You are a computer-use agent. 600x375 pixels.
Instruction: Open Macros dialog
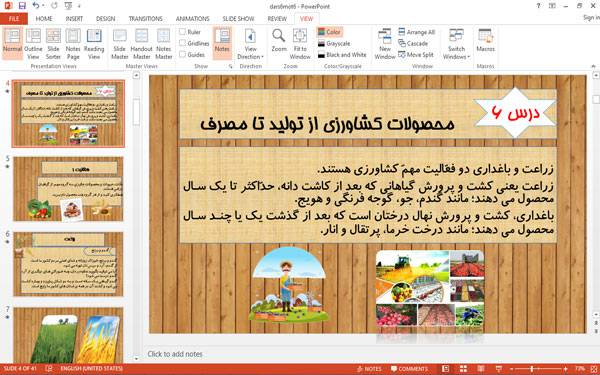coord(485,40)
